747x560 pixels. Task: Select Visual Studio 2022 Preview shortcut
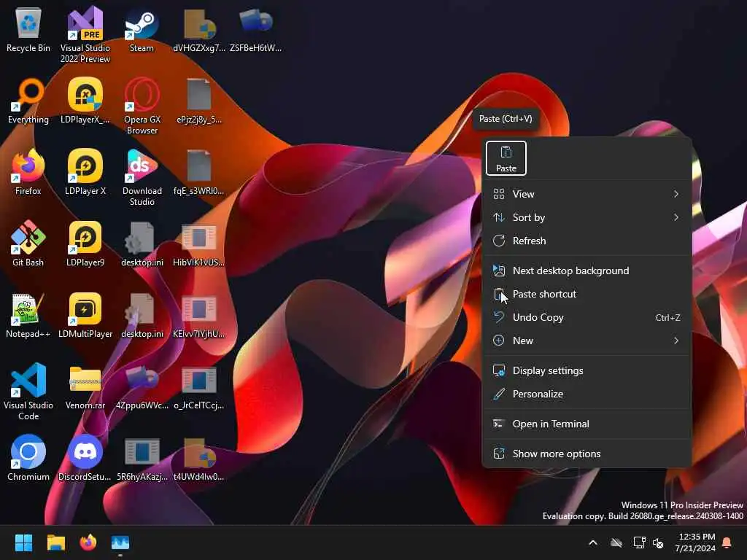point(85,35)
